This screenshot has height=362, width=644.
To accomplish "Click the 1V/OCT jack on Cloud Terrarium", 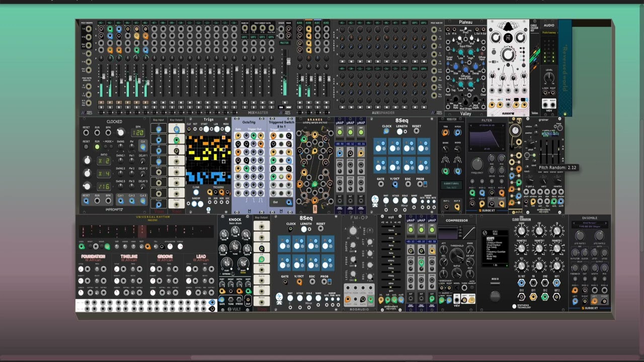I will 521,283.
